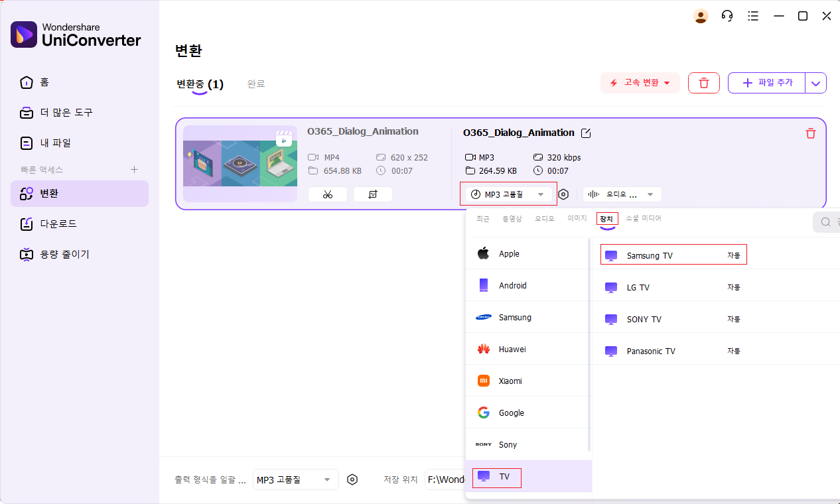Click the 저장 위치 path field
Image resolution: width=840 pixels, height=504 pixels.
(x=445, y=479)
